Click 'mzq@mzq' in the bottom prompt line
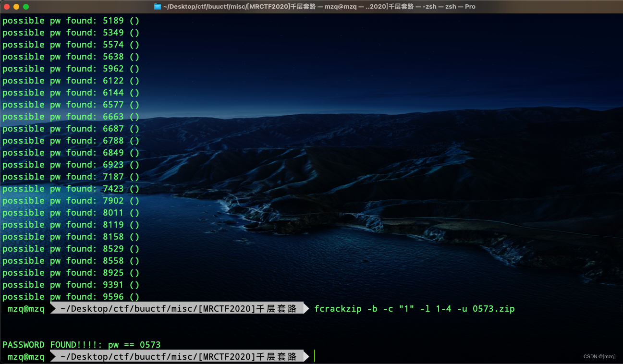Screen dimensions: 623x364 click(26, 357)
